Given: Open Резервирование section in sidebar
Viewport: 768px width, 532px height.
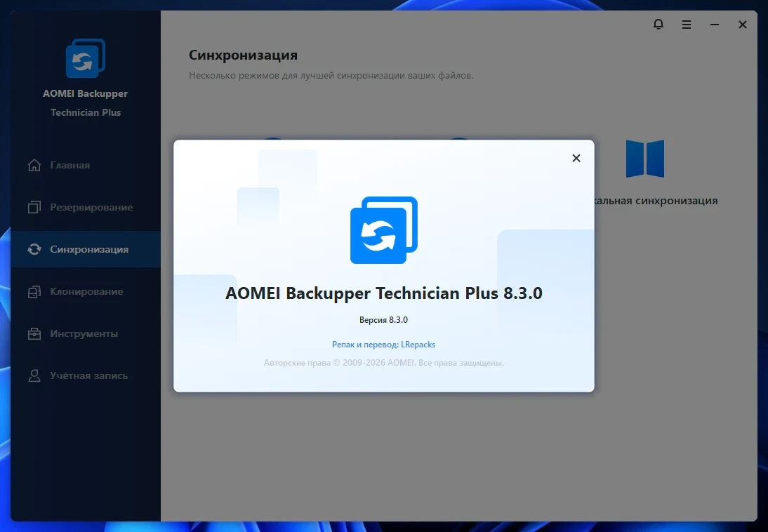Looking at the screenshot, I should [x=86, y=207].
